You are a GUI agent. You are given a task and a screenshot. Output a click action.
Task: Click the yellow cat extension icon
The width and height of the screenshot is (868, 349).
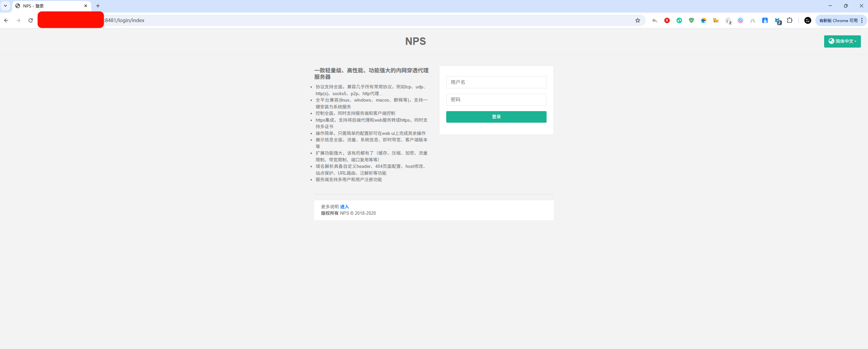point(716,20)
